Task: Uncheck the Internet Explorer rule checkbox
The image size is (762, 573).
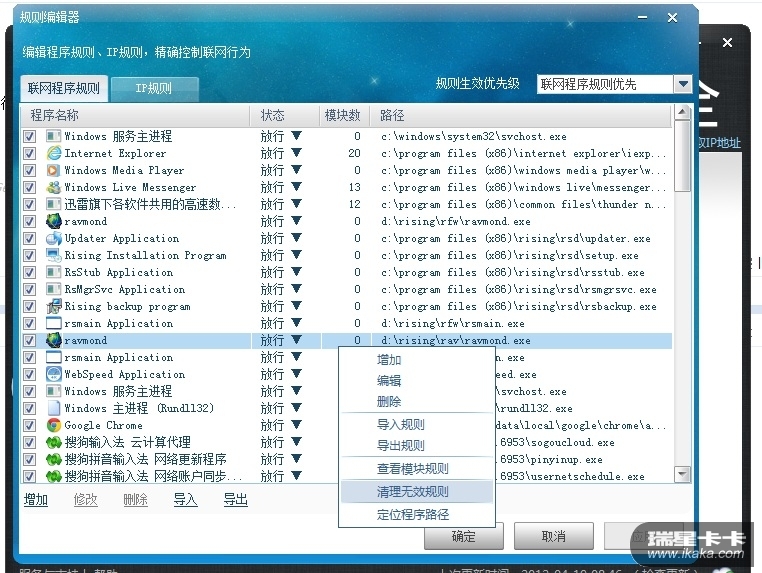Action: 30,153
